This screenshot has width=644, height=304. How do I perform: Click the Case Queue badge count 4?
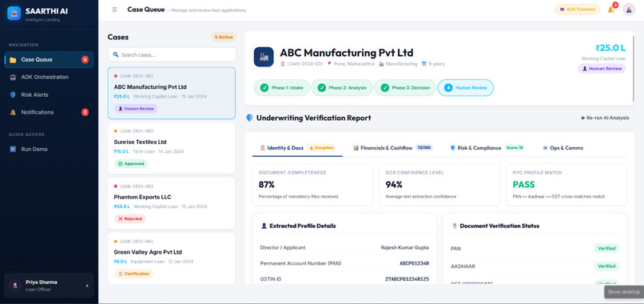[x=85, y=60]
